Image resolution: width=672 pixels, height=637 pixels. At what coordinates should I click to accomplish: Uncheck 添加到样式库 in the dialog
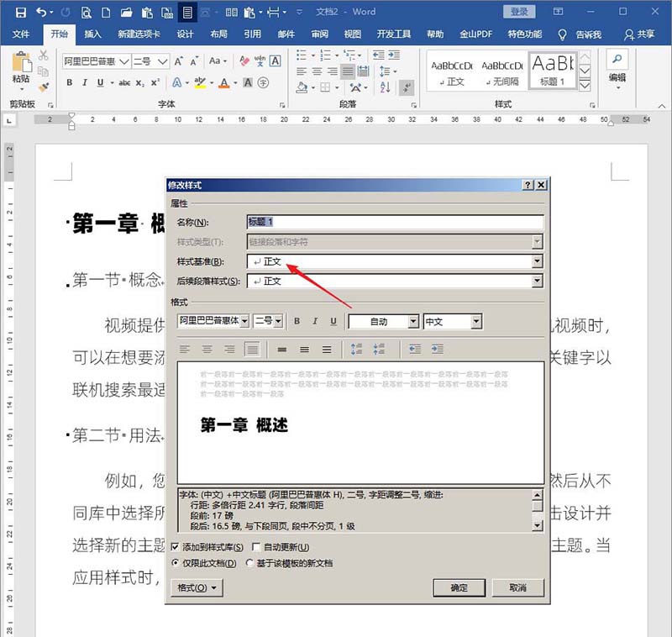[174, 546]
